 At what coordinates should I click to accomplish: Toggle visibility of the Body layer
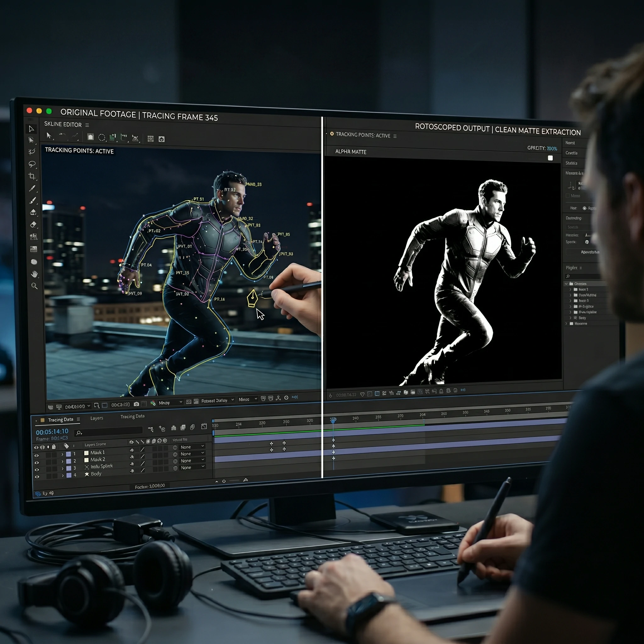(37, 477)
